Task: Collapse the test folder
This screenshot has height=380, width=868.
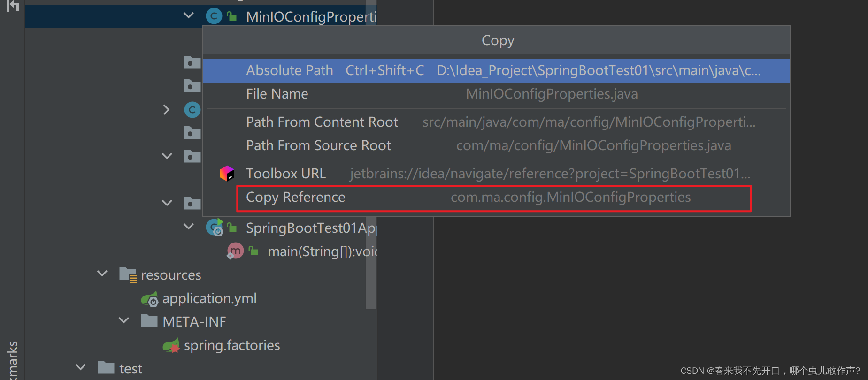Action: [x=81, y=367]
